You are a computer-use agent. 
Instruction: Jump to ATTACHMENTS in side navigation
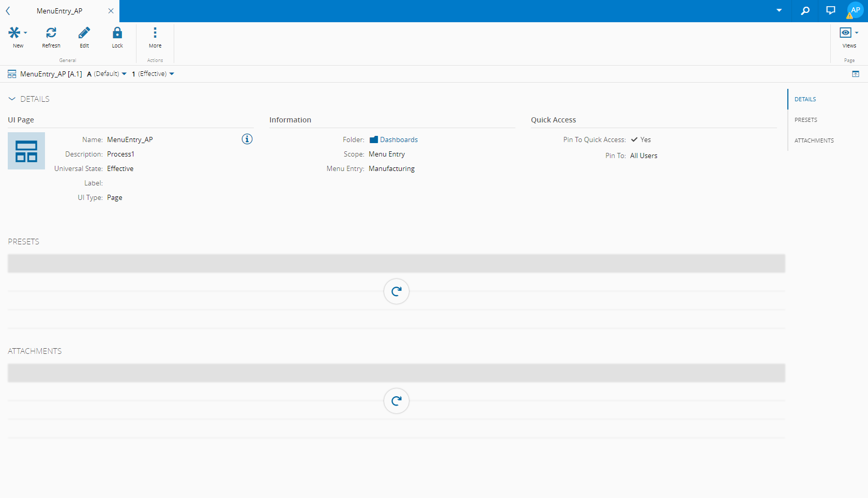pyautogui.click(x=814, y=141)
